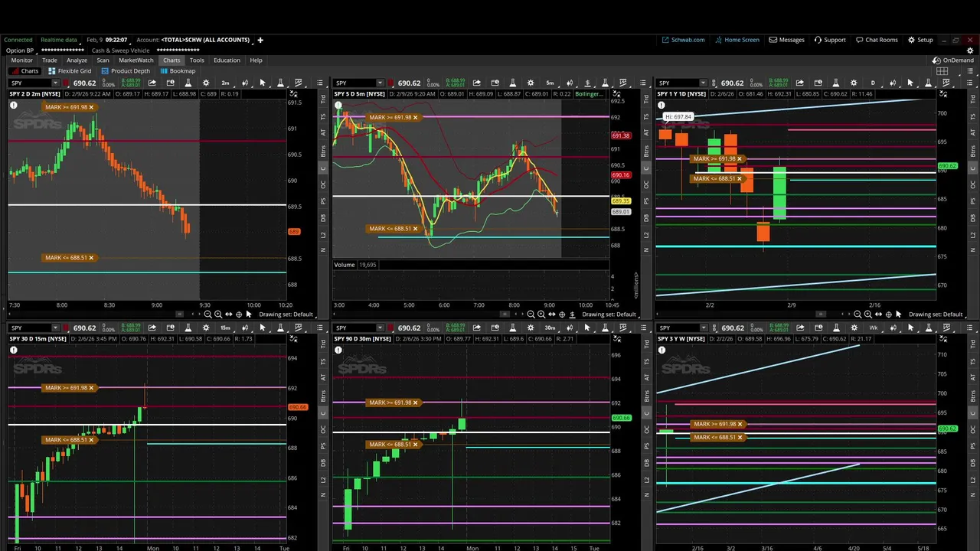Click the Home Screen button
This screenshot has height=551, width=980.
click(737, 40)
